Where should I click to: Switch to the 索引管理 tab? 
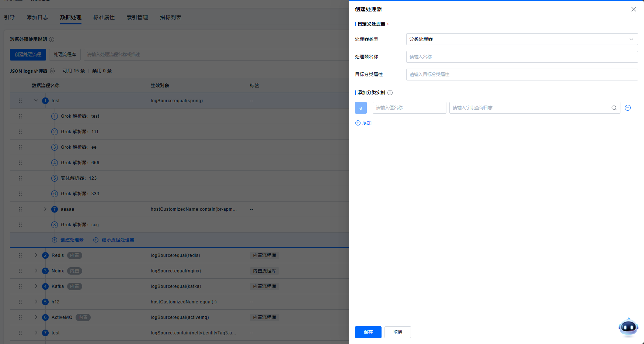137,17
